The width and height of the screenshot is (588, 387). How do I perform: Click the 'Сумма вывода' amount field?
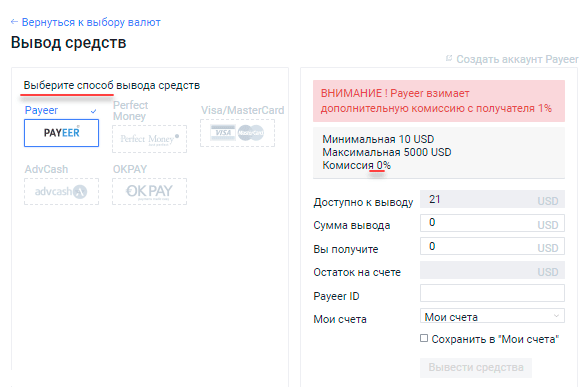point(492,224)
